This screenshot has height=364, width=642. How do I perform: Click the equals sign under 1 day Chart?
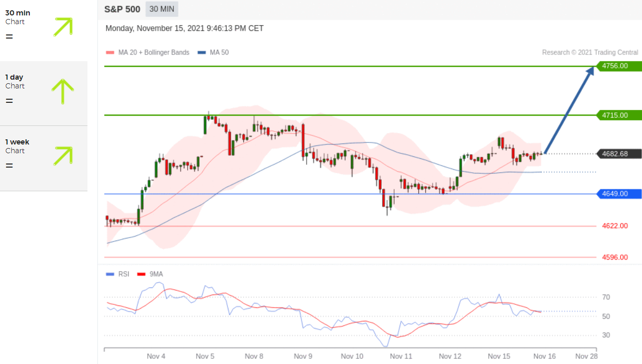click(x=9, y=101)
